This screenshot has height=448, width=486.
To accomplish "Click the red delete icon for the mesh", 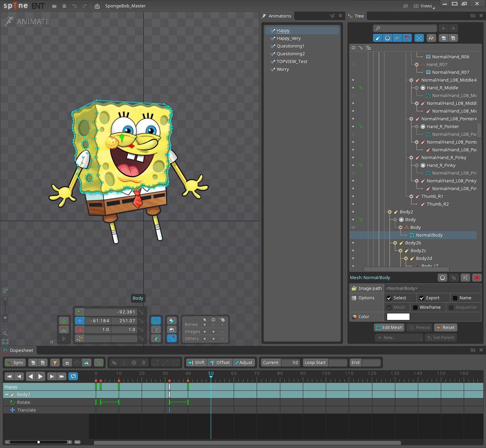I will (x=477, y=278).
